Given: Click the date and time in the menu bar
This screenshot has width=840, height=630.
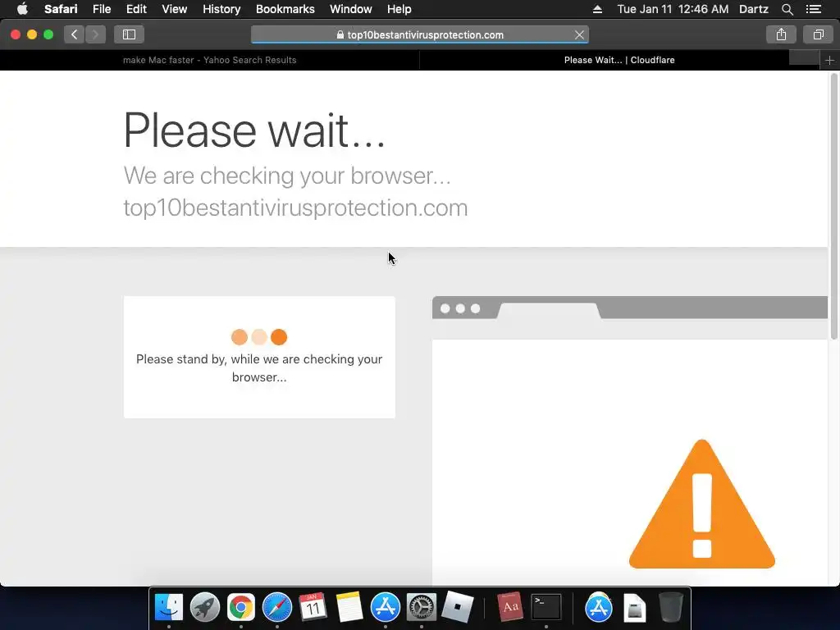Looking at the screenshot, I should click(x=673, y=9).
